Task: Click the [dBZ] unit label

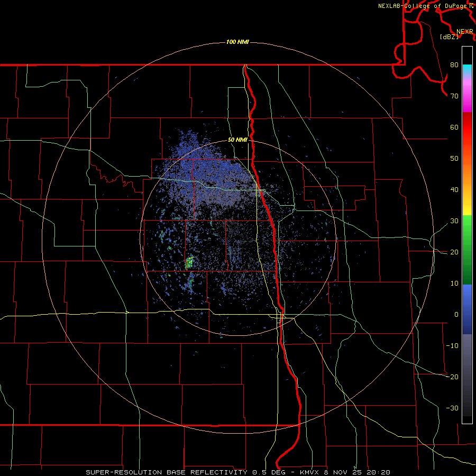Action: [x=449, y=36]
